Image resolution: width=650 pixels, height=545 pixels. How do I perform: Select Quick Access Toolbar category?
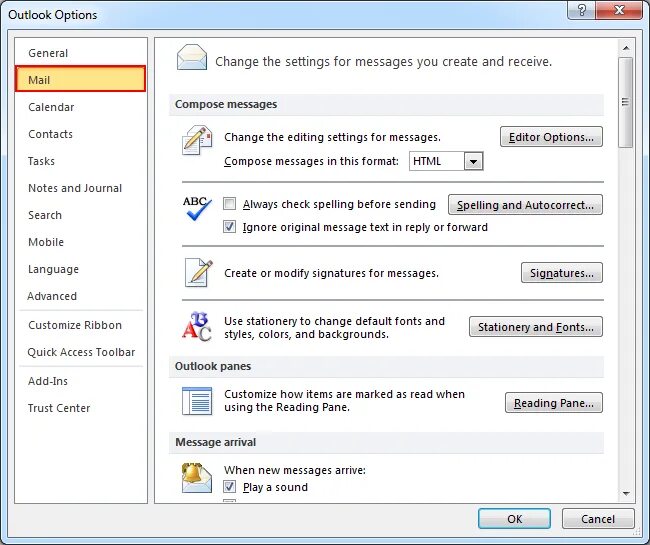click(80, 352)
